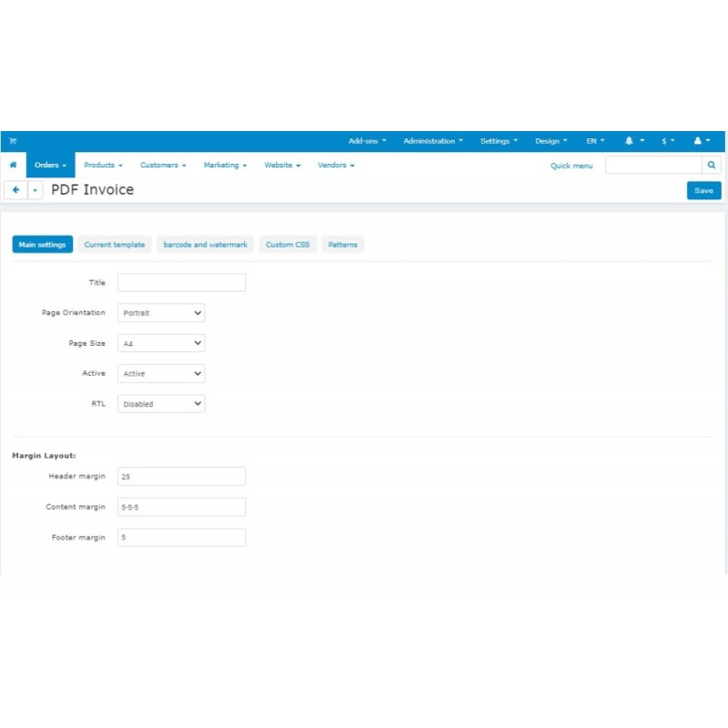728x728 pixels.
Task: Open notifications via the bell icon
Action: click(x=628, y=141)
